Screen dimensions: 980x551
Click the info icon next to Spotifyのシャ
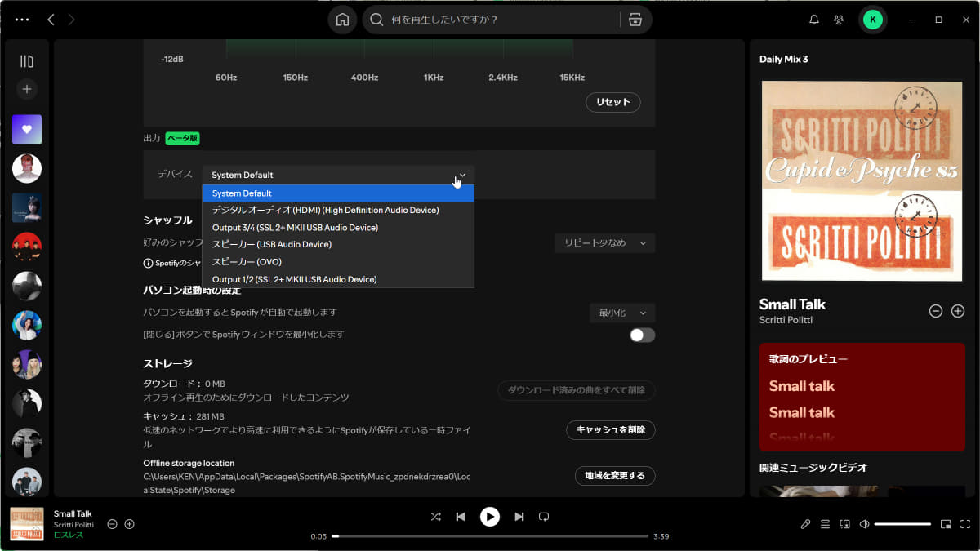pyautogui.click(x=149, y=263)
